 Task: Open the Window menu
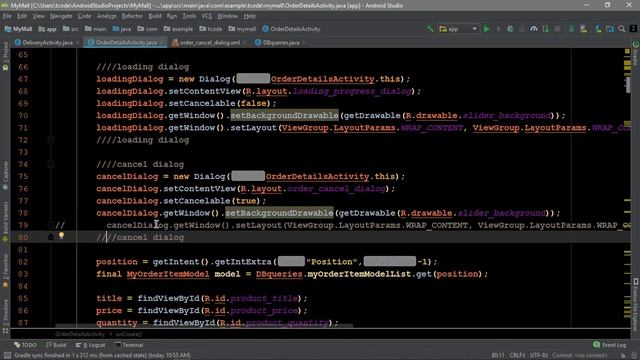tap(227, 16)
